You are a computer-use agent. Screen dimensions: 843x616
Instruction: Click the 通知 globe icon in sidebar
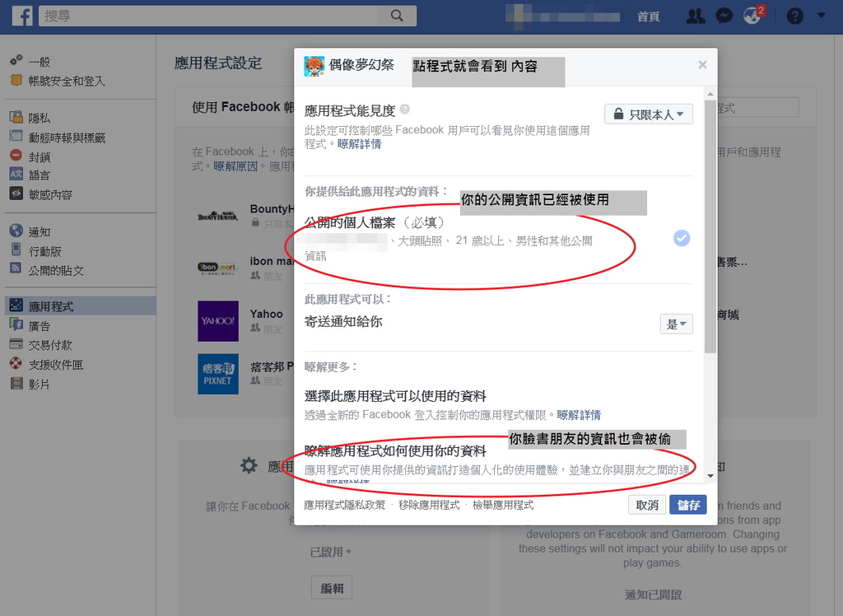(x=16, y=231)
